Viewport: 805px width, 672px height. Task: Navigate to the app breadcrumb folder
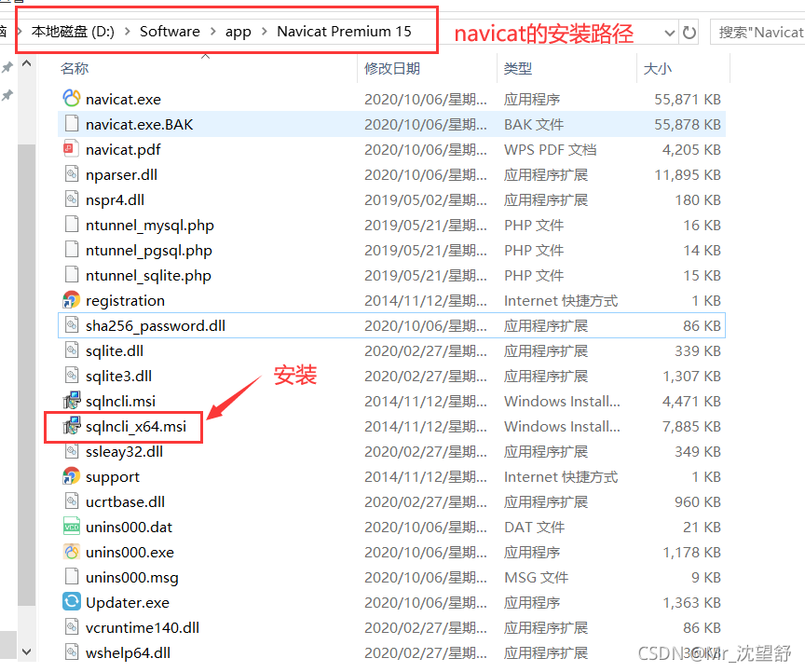click(x=239, y=32)
